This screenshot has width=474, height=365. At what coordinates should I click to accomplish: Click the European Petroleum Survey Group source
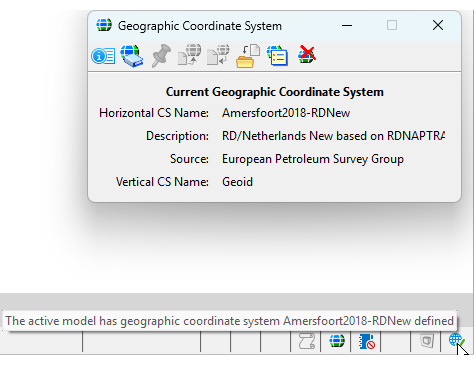(313, 159)
